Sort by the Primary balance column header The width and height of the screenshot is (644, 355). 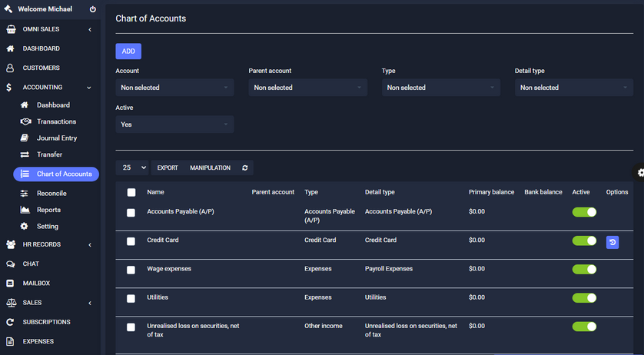[x=491, y=192]
